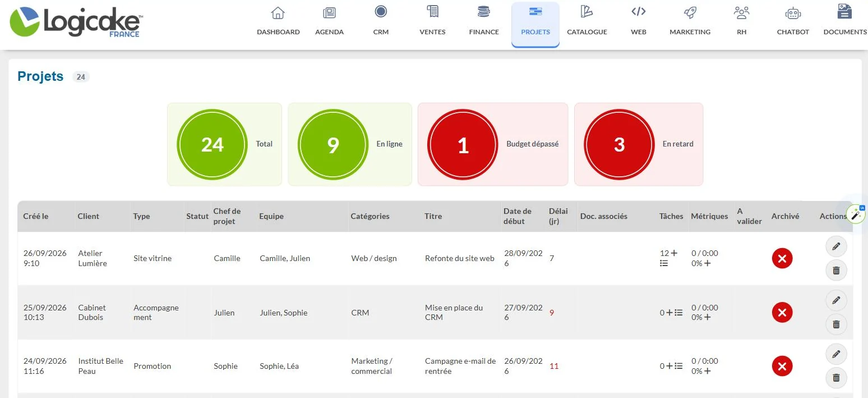This screenshot has width=868, height=398.
Task: Sort by the Date de début column
Action: coord(518,216)
